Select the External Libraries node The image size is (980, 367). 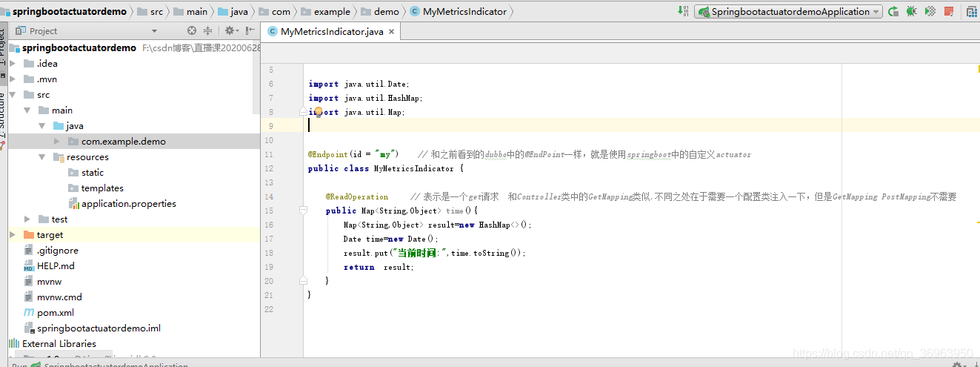pyautogui.click(x=59, y=344)
